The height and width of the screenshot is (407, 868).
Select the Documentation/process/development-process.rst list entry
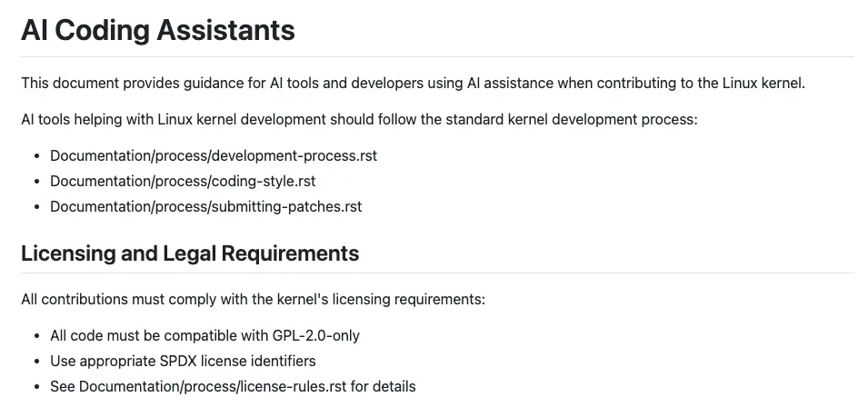(214, 155)
